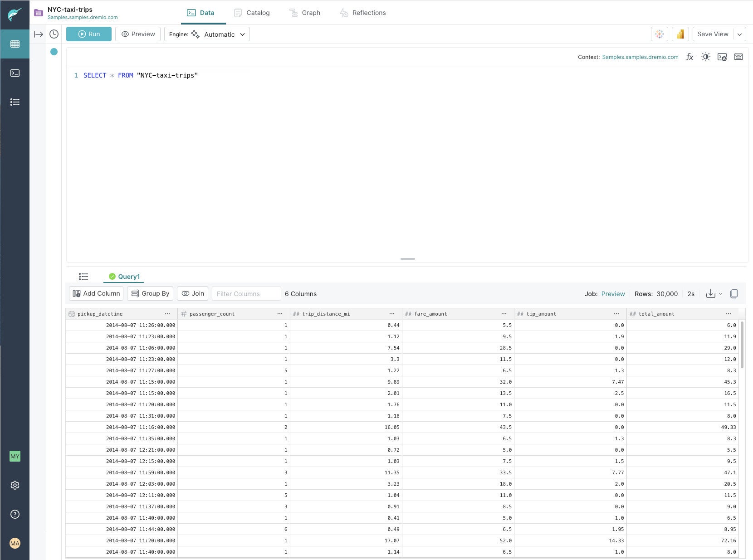The image size is (753, 560).
Task: Open the Samples.samples.dremio.com path under title
Action: click(83, 17)
